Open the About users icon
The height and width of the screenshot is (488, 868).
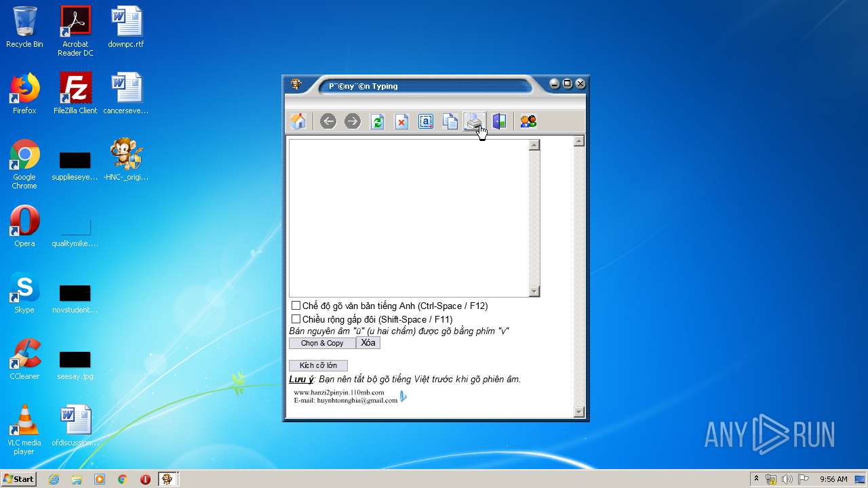(x=528, y=121)
